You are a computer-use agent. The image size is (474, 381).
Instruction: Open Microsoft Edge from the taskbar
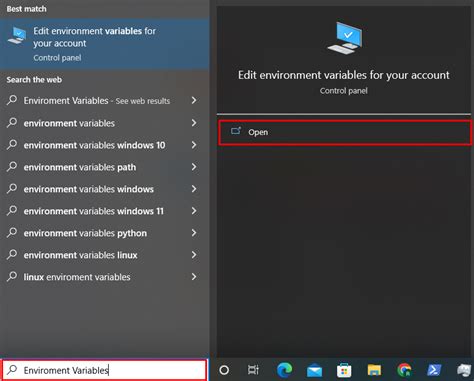pos(284,370)
